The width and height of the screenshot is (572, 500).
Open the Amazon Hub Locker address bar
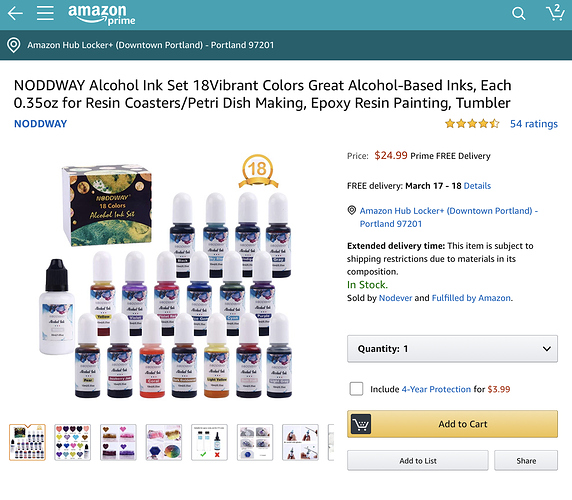click(x=286, y=45)
